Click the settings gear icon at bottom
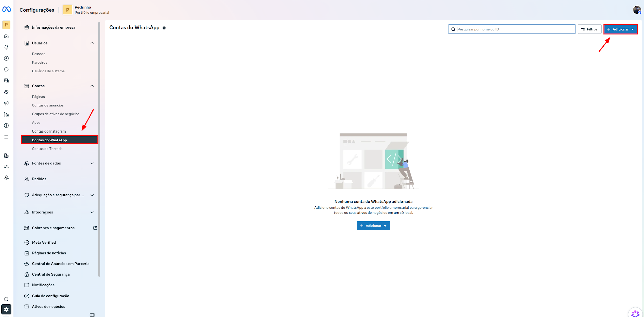This screenshot has height=317, width=644. (x=6, y=309)
